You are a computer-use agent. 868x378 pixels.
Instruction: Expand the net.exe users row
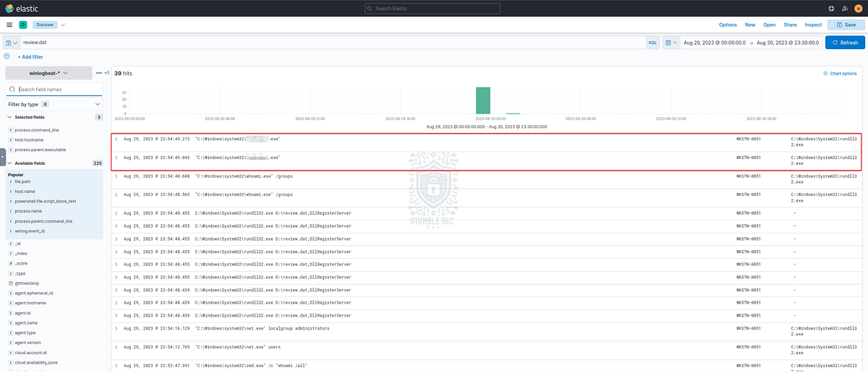116,347
